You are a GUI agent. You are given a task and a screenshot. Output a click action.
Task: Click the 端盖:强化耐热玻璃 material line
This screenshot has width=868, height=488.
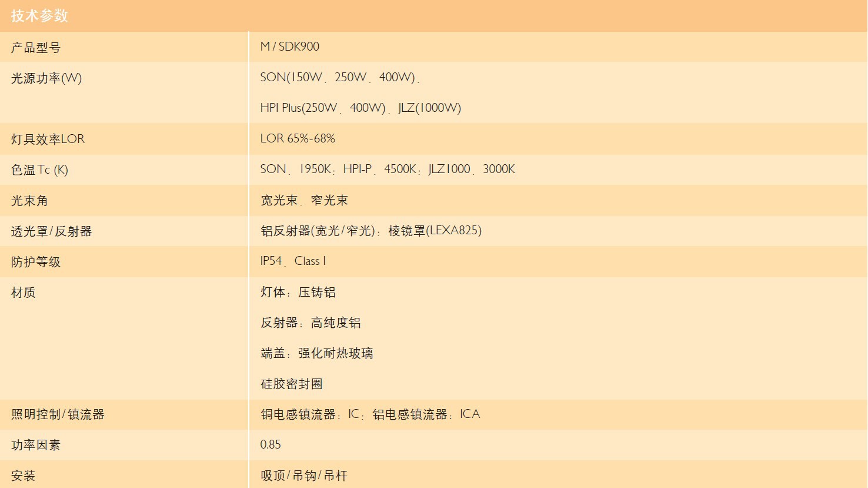pos(317,354)
